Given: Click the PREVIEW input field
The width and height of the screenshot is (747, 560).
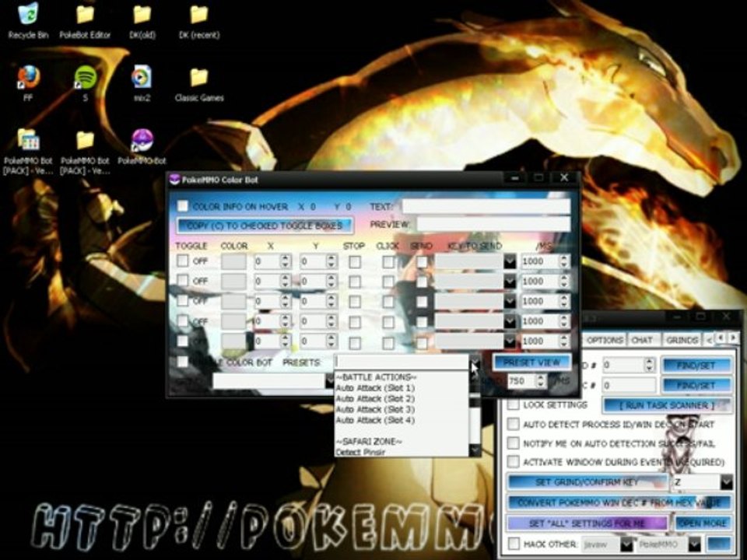Looking at the screenshot, I should pyautogui.click(x=493, y=224).
